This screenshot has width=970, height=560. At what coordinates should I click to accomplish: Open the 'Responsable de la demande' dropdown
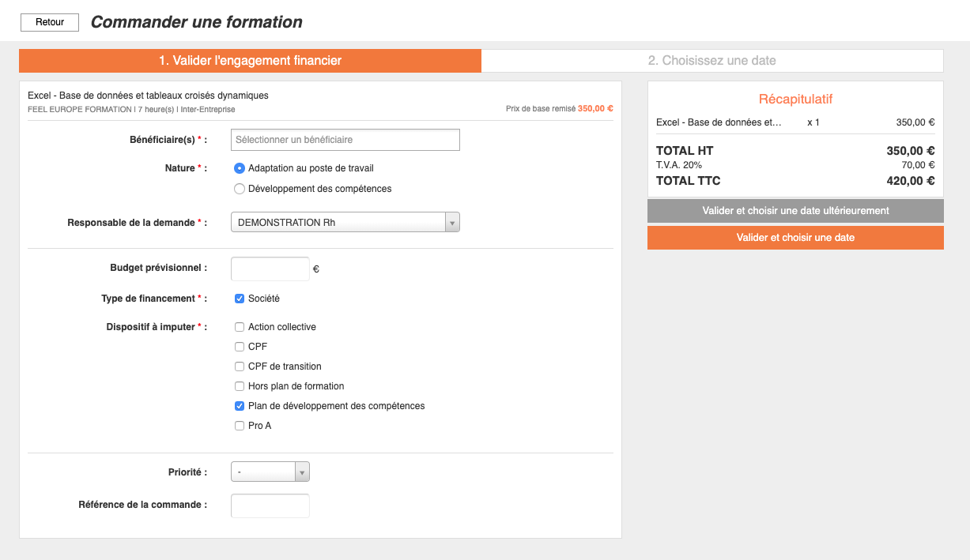click(345, 223)
